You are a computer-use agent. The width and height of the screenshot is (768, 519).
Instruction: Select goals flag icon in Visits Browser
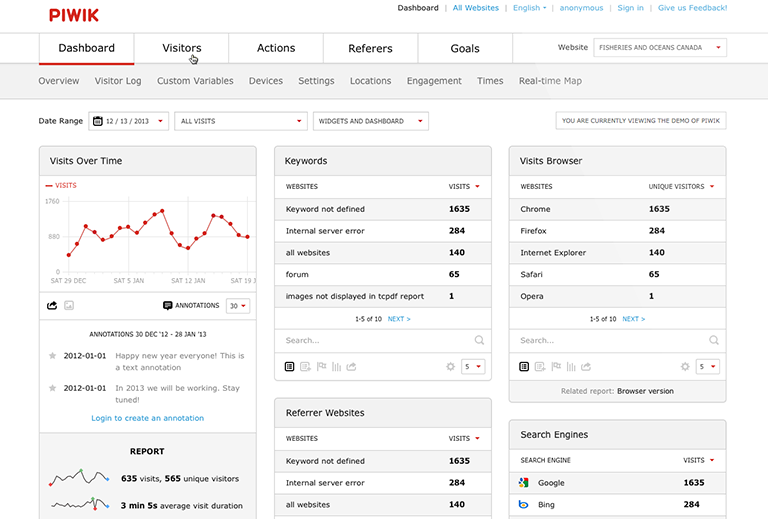(x=556, y=367)
